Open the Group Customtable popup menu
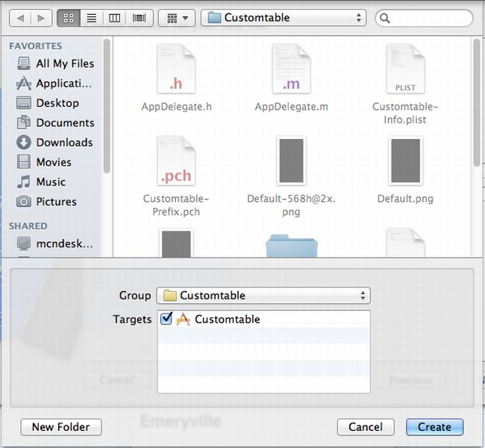 click(x=263, y=296)
